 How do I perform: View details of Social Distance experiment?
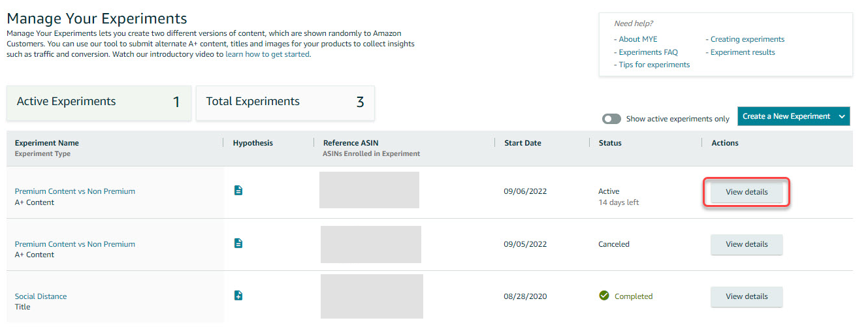coord(747,296)
